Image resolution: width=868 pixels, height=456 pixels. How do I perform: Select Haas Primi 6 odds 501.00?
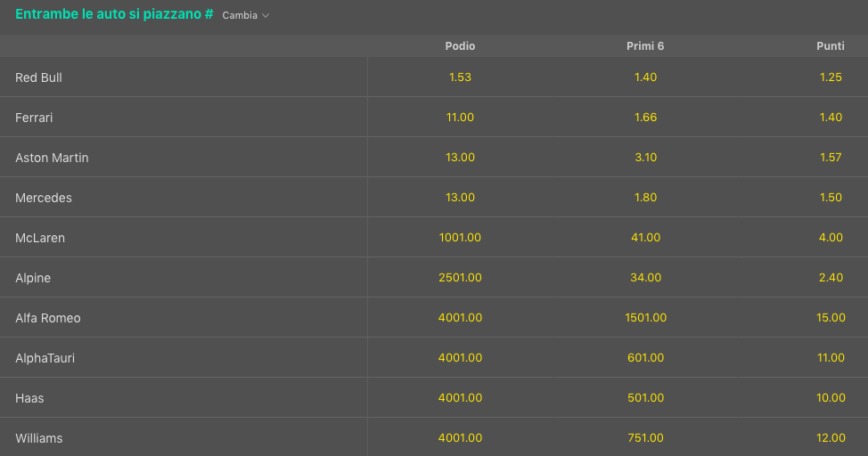pyautogui.click(x=645, y=398)
